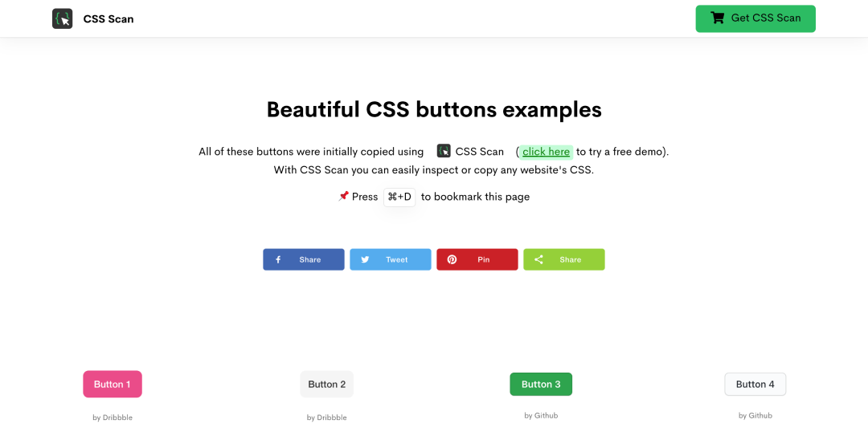Click the Twitter bird icon

point(365,259)
